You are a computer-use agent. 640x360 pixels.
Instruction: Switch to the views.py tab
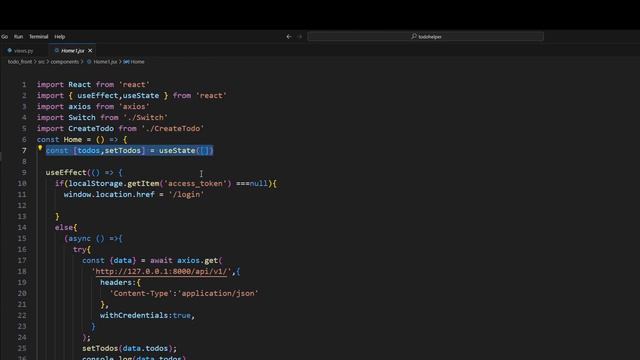click(x=23, y=51)
